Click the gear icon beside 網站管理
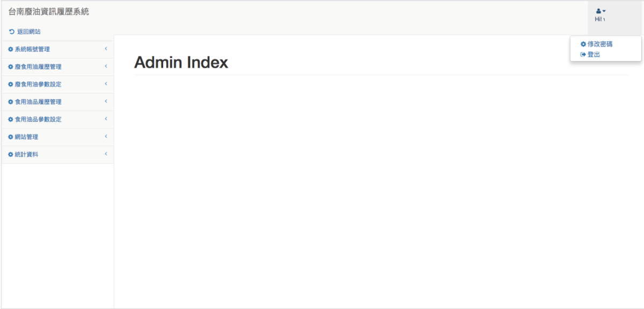The width and height of the screenshot is (644, 309). click(11, 137)
